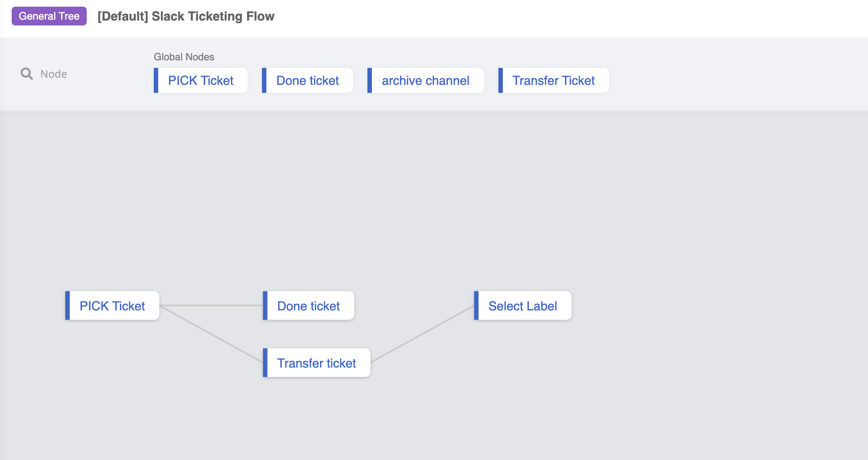Open the Transfer Ticket global node

pos(553,80)
